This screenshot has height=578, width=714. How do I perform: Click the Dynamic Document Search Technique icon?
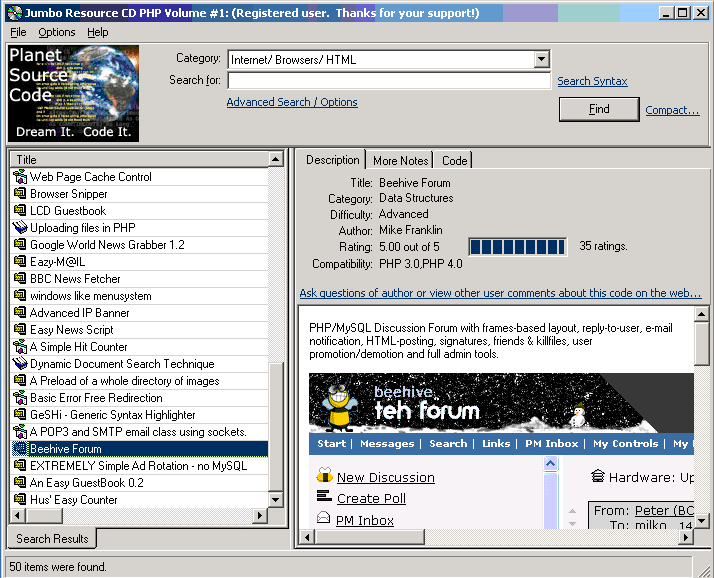click(x=20, y=363)
